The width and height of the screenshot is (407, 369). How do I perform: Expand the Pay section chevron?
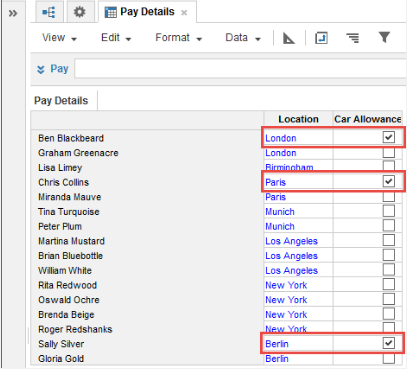click(x=41, y=69)
